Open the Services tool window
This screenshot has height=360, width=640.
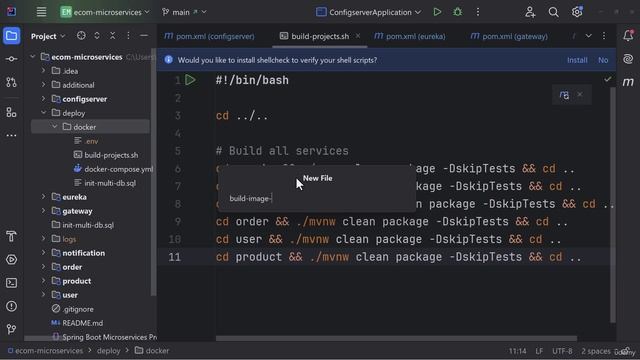point(11,260)
